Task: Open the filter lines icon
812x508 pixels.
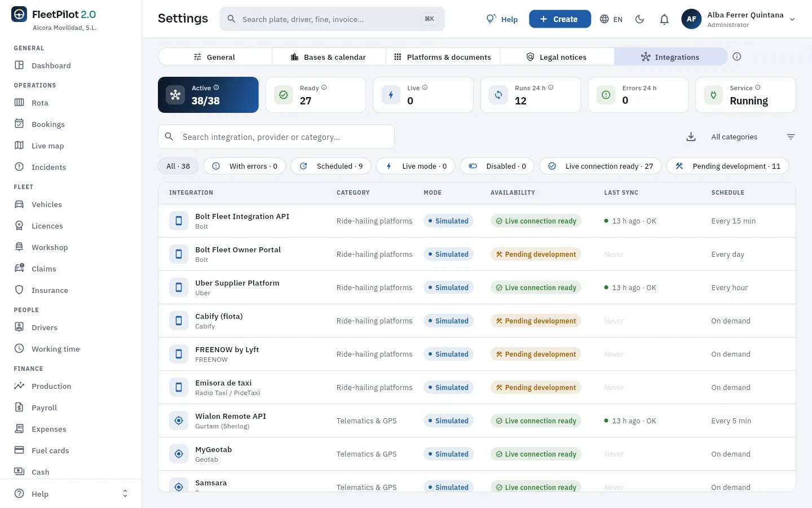Action: 791,137
